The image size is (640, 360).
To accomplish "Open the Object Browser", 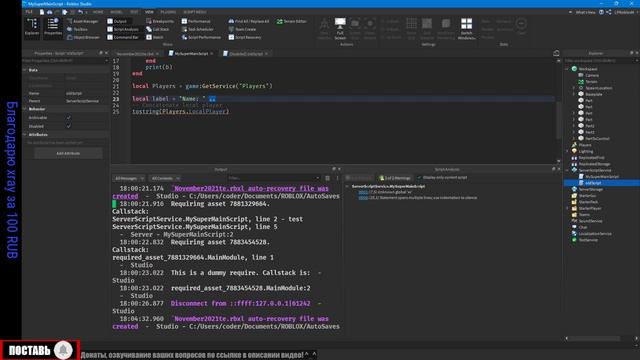I will point(83,37).
